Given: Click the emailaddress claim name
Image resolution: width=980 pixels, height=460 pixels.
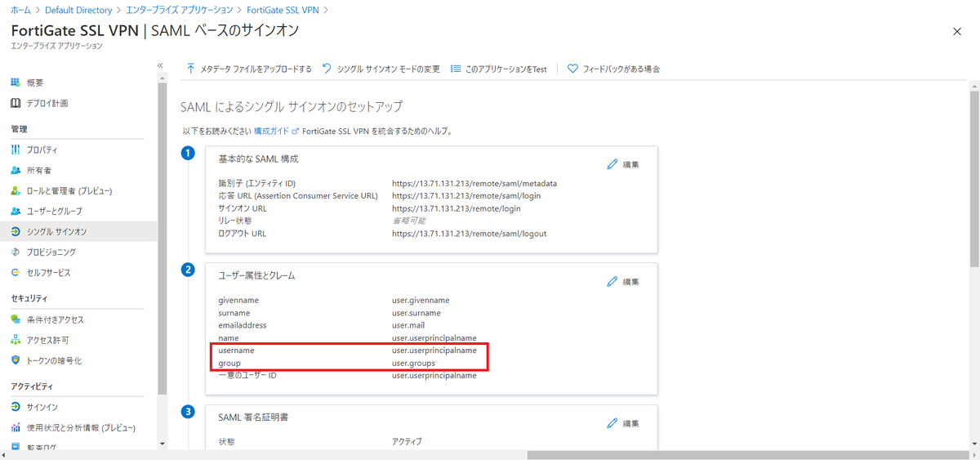Looking at the screenshot, I should tap(243, 325).
